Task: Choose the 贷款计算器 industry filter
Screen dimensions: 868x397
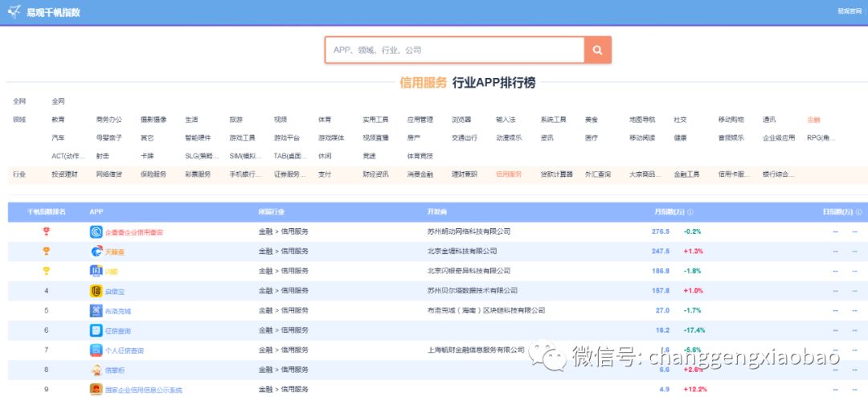Action: pyautogui.click(x=556, y=174)
